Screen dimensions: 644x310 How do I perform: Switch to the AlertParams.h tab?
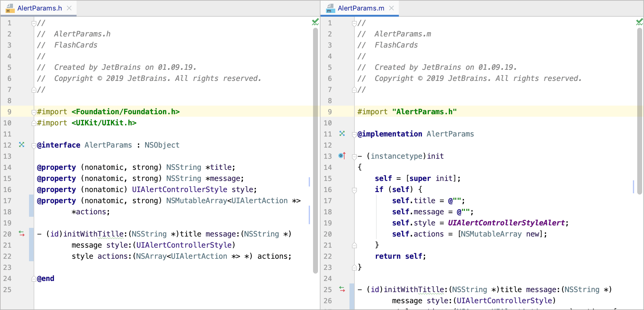coord(40,8)
